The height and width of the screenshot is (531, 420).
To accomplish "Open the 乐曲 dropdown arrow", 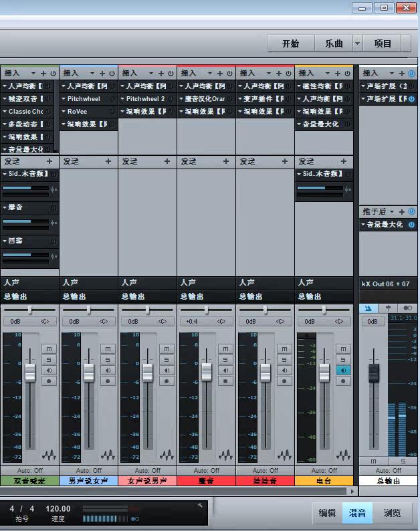I will pos(357,43).
